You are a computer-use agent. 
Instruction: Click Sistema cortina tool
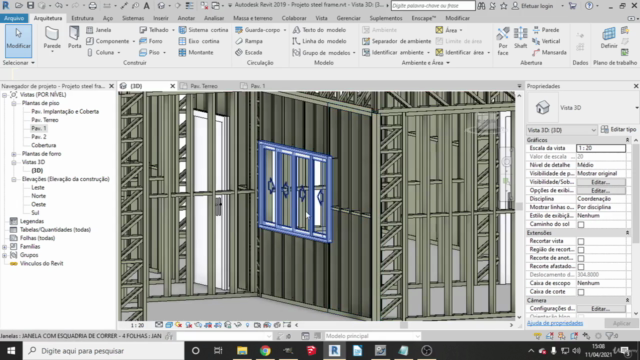click(x=204, y=30)
